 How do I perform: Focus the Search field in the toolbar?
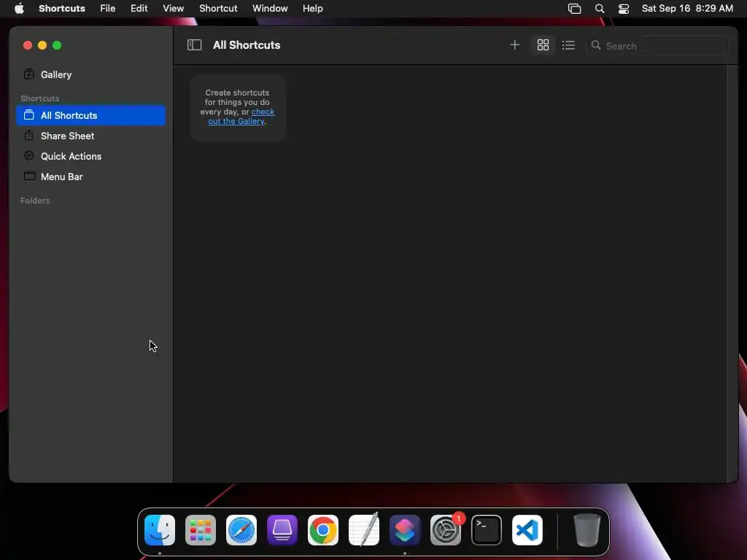tap(657, 46)
